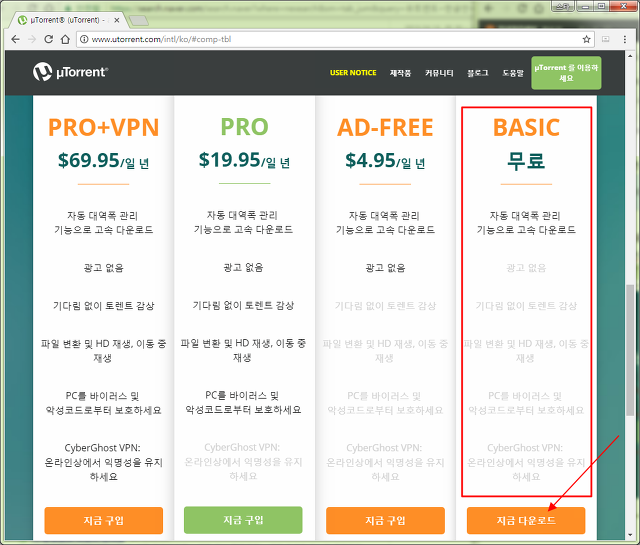Click 지금 구입 under PRO+VPN
This screenshot has width=640, height=545.
[x=104, y=520]
